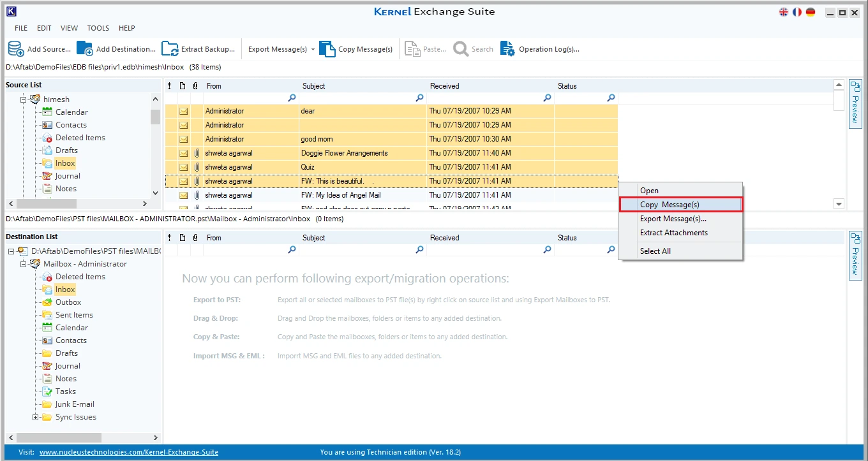
Task: Click the Search magnifier toolbar icon
Action: [x=461, y=49]
